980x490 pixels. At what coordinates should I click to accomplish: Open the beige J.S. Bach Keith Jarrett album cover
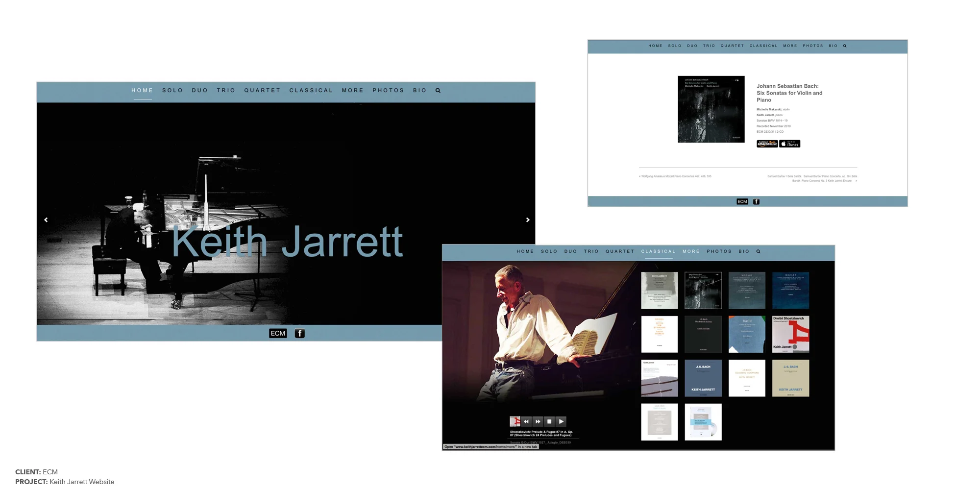point(791,378)
